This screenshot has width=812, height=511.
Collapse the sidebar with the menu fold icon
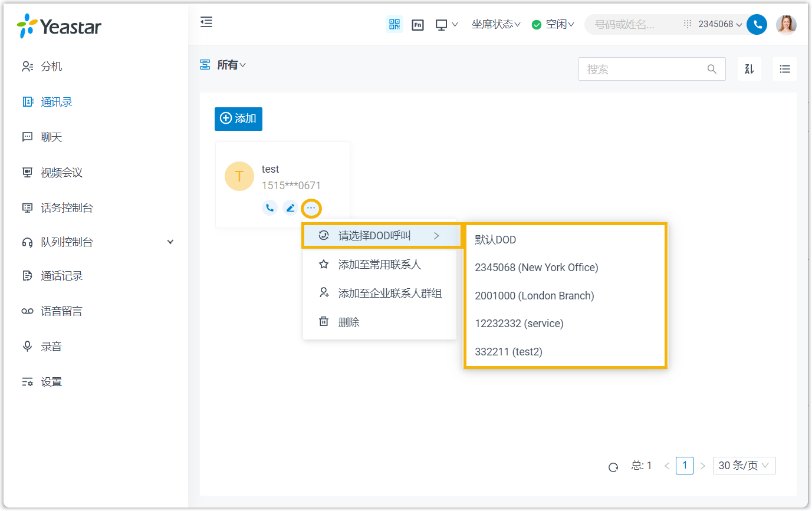coord(206,22)
